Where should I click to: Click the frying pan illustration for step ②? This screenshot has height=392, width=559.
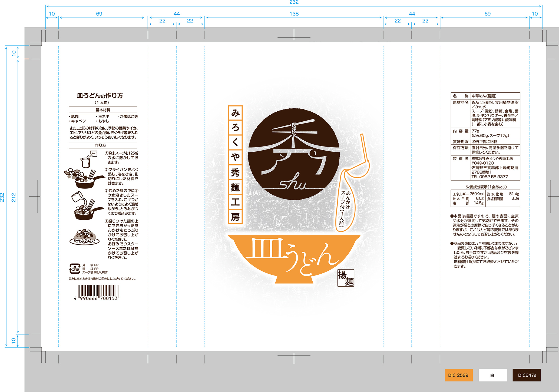(x=84, y=178)
